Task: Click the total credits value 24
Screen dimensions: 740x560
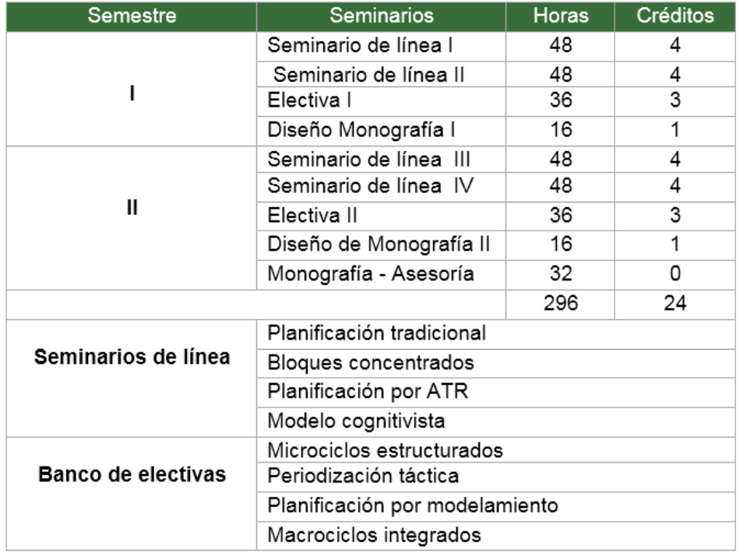Action: click(x=675, y=301)
